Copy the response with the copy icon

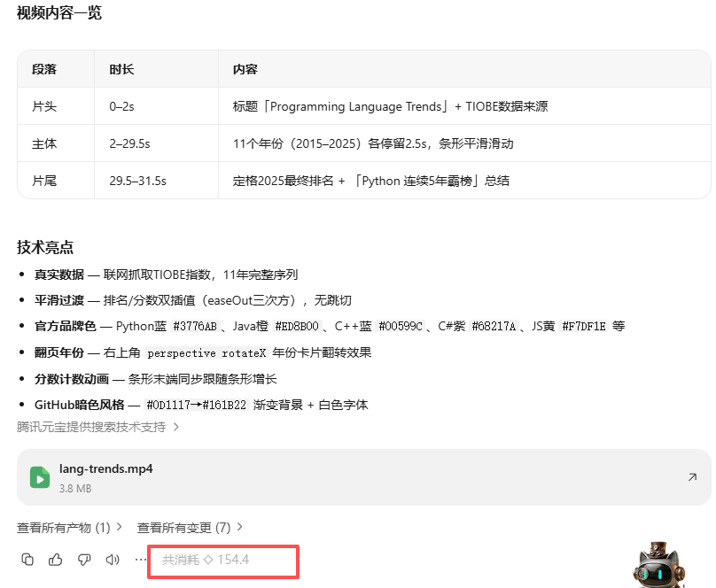(x=27, y=560)
